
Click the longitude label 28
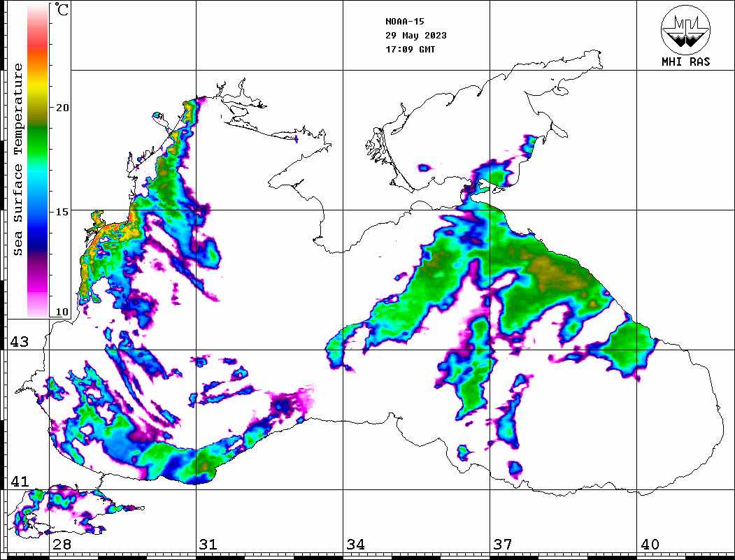click(62, 545)
